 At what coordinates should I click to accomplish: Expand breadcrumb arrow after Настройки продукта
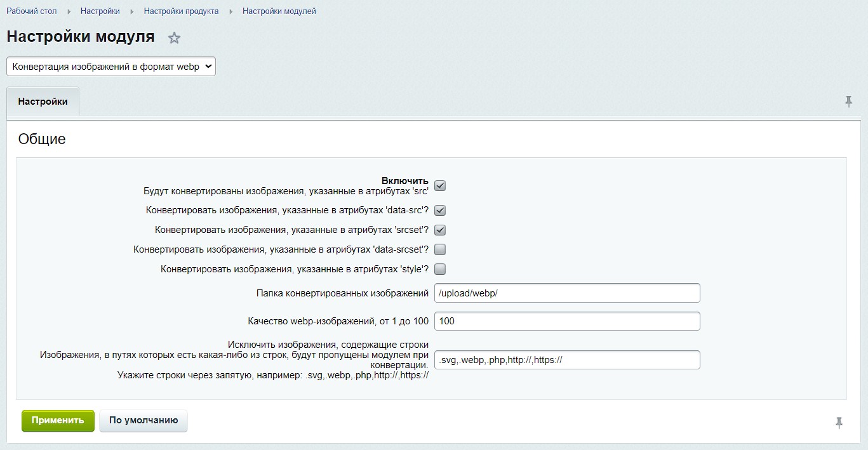(230, 11)
